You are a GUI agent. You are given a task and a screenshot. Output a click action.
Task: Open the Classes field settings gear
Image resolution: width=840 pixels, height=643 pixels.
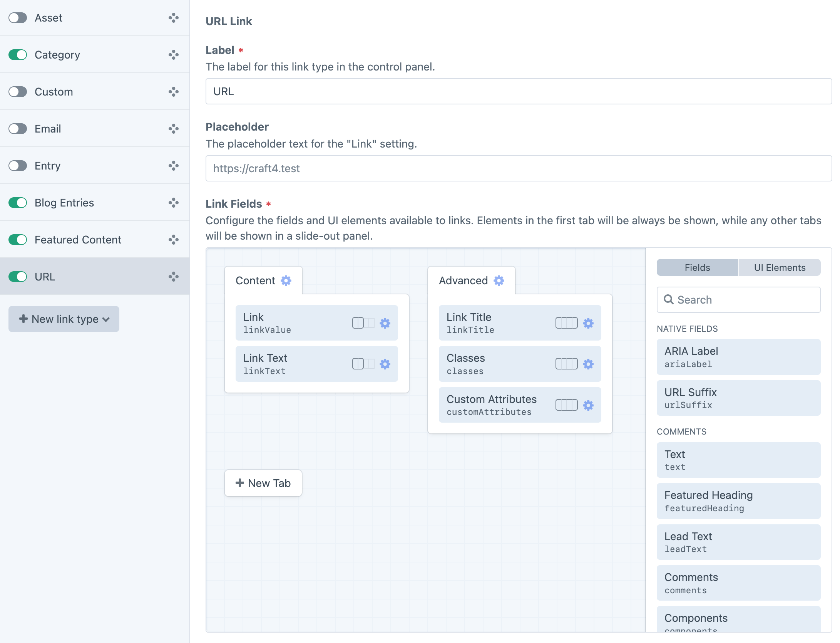point(588,364)
